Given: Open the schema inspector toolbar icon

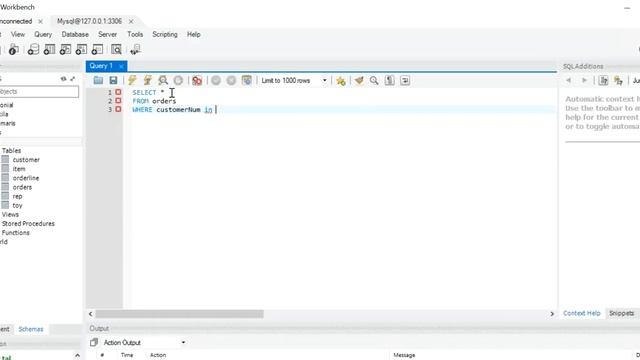Looking at the screenshot, I should click(x=13, y=50).
